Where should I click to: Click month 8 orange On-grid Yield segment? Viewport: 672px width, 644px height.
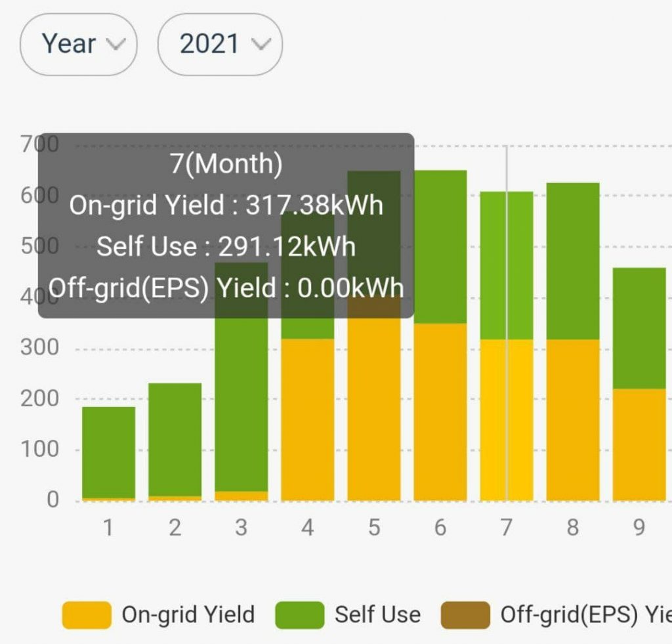point(573,420)
